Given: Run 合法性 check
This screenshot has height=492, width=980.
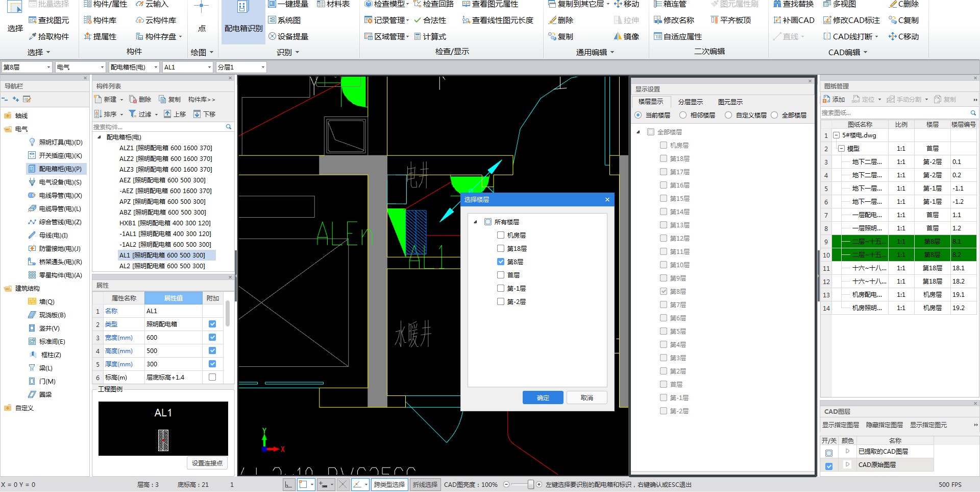Looking at the screenshot, I should 430,20.
